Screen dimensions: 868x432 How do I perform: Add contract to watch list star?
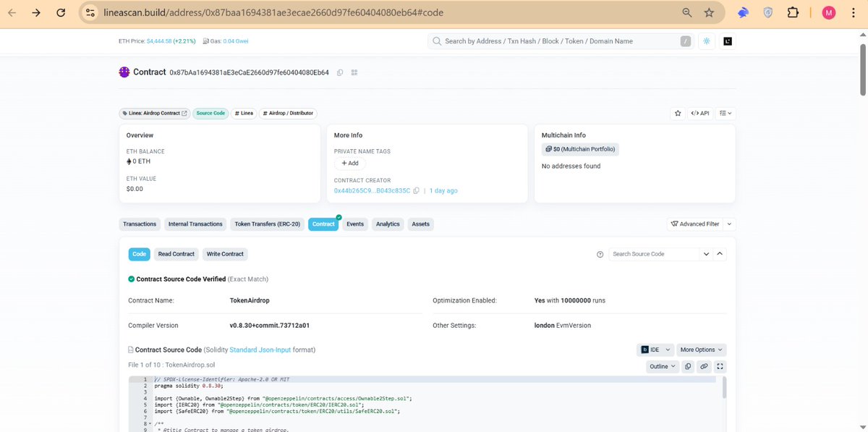pyautogui.click(x=678, y=114)
